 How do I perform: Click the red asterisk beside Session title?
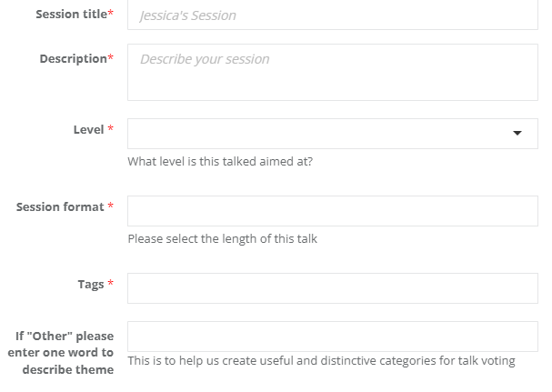click(x=111, y=13)
